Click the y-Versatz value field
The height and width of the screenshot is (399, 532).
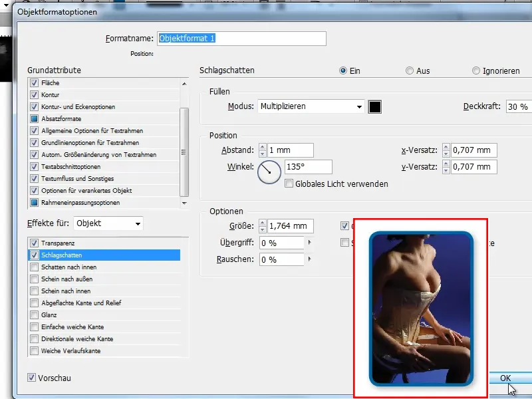pyautogui.click(x=474, y=167)
